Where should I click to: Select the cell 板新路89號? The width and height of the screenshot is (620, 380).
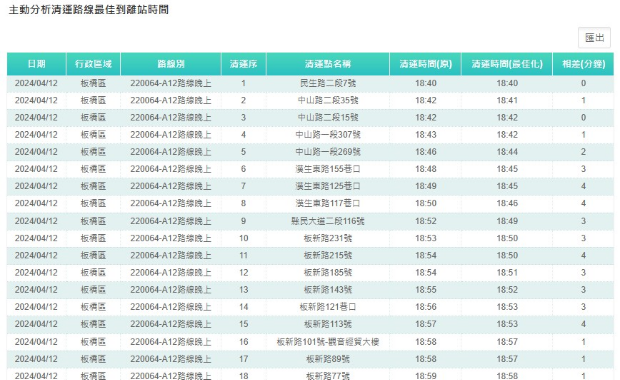click(328, 359)
